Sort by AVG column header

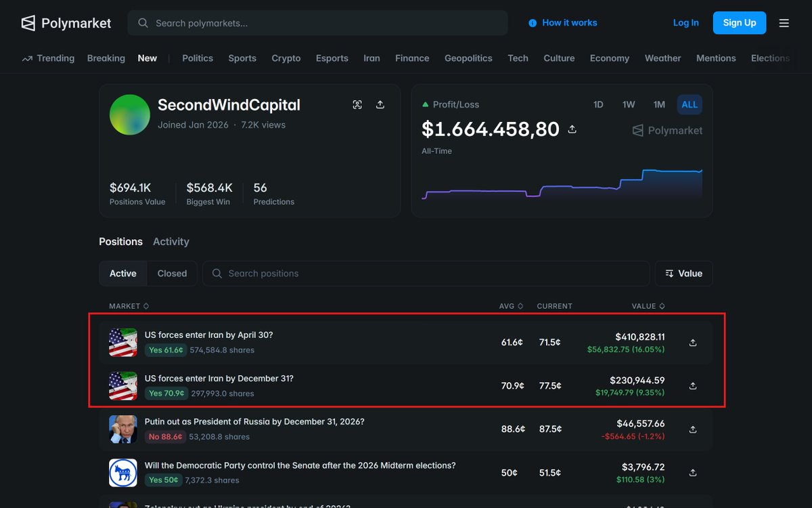click(x=511, y=306)
